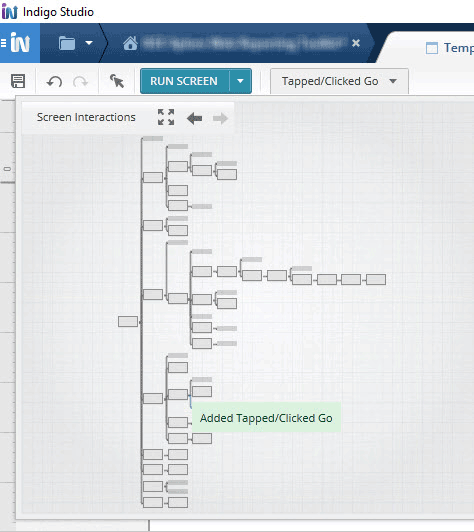The height and width of the screenshot is (532, 474).
Task: Click the Save icon in toolbar
Action: coord(18,81)
